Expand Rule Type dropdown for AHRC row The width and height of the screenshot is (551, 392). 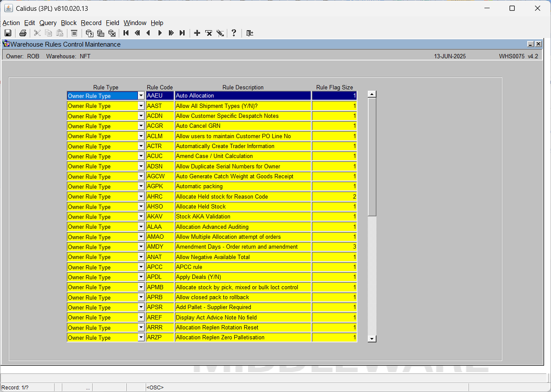pyautogui.click(x=141, y=196)
